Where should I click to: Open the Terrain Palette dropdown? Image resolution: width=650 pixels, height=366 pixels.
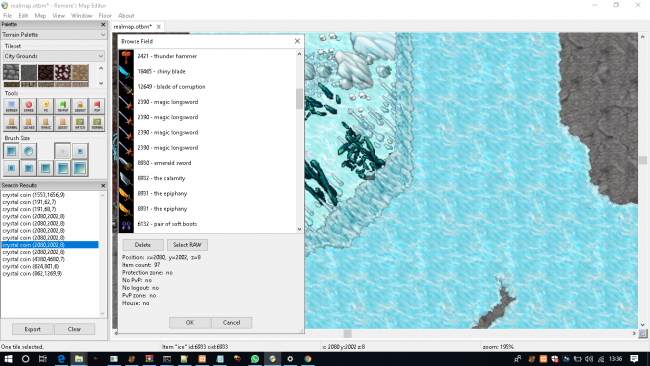coord(53,35)
